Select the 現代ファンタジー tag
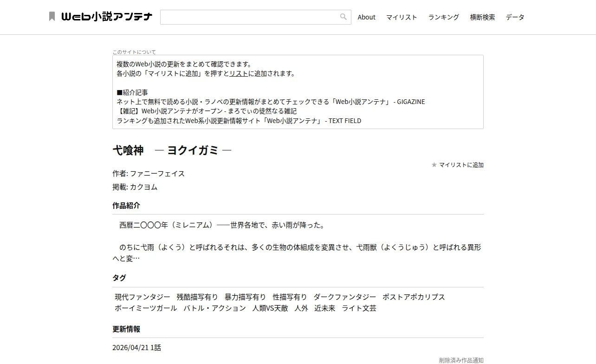Screen dimensions: 596x364 (x=143, y=297)
